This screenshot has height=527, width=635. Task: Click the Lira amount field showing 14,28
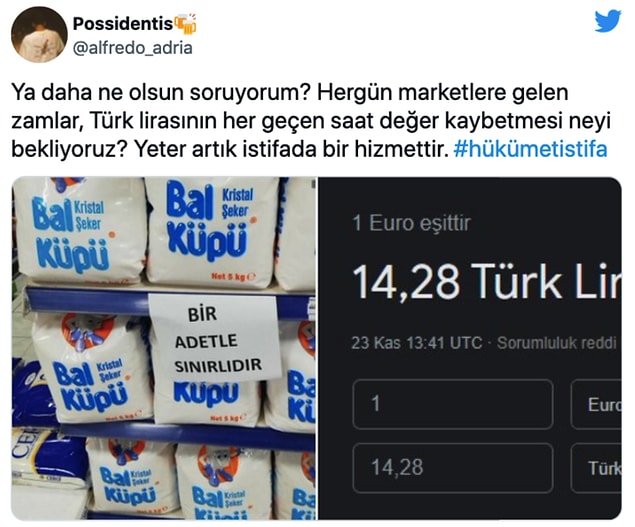(x=453, y=467)
